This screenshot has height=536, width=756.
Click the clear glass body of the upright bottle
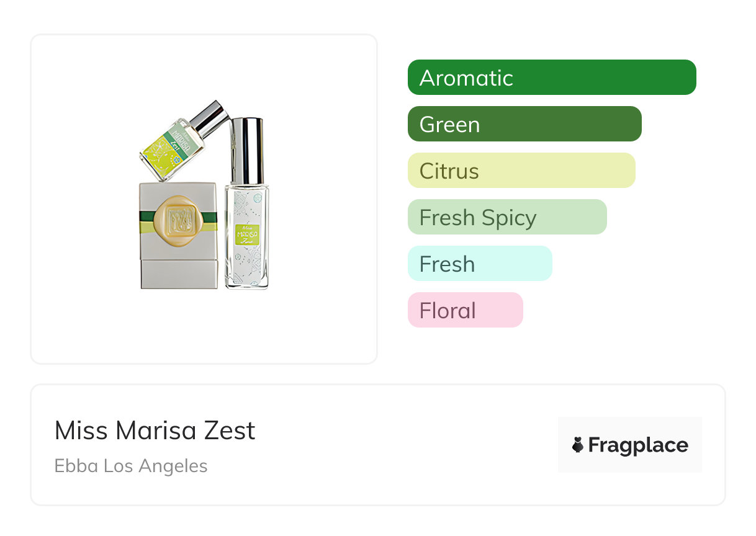pyautogui.click(x=247, y=267)
